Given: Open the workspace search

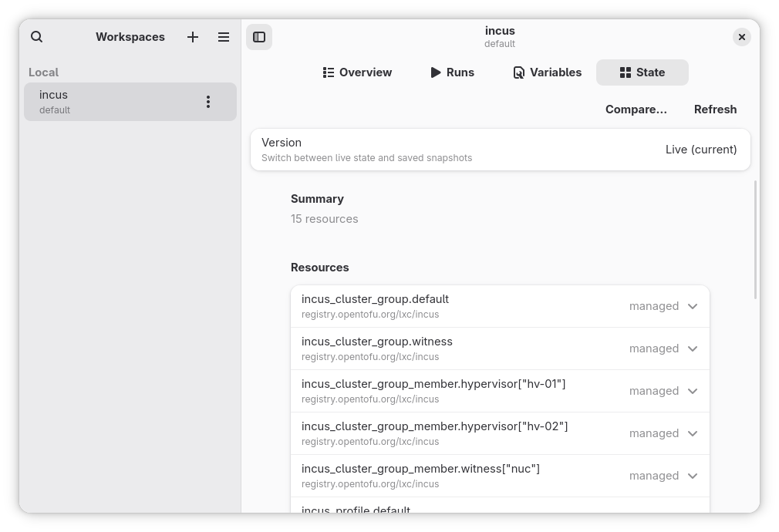Looking at the screenshot, I should (x=36, y=37).
